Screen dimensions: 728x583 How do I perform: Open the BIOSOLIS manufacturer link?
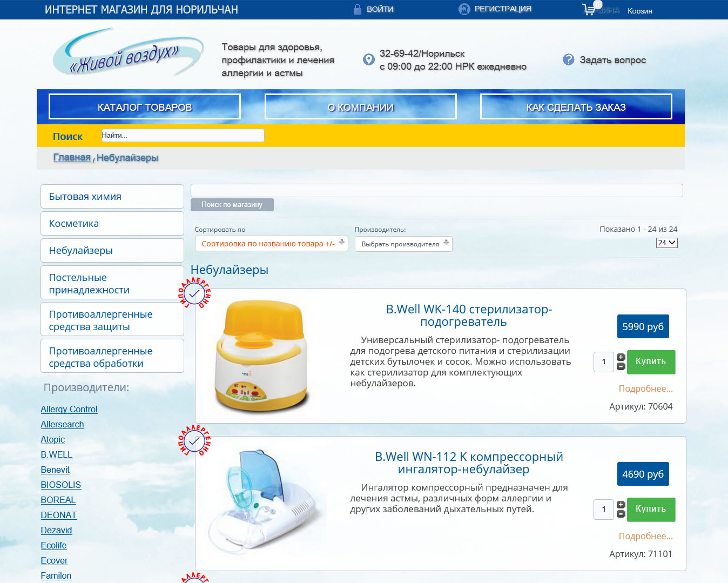point(60,485)
